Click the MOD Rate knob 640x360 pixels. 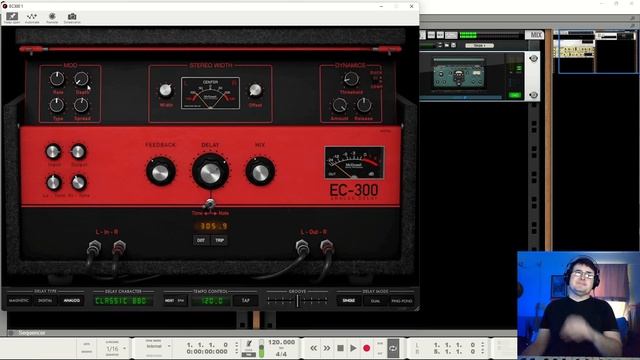pyautogui.click(x=57, y=79)
